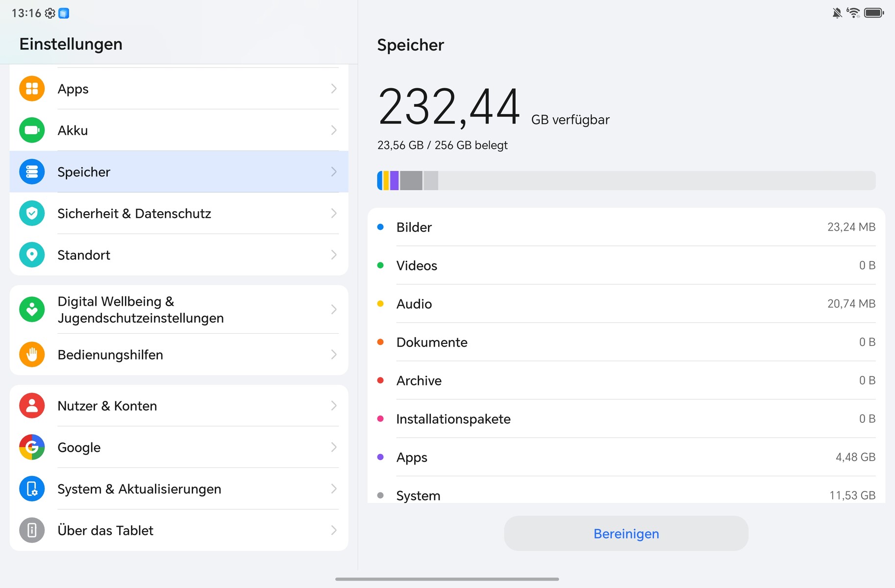Tap the Wi-Fi icon in status bar
The width and height of the screenshot is (895, 588).
[853, 13]
